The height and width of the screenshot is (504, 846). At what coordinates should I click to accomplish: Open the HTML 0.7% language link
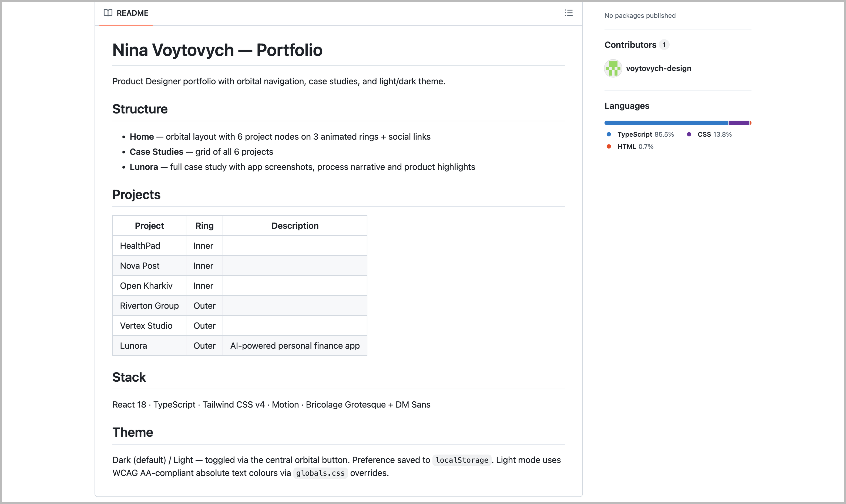635,147
